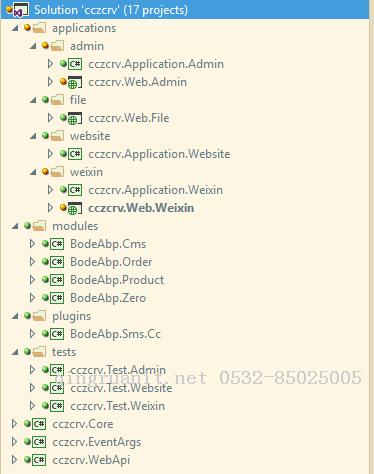Click C# icon of cczcrv.Application.Admin
Screen dimensions: 374x474
click(75, 64)
